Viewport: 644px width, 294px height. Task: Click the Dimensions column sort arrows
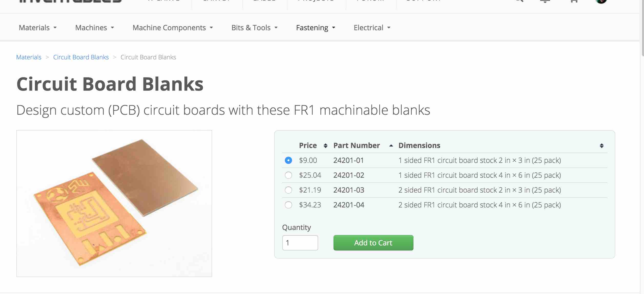click(601, 146)
